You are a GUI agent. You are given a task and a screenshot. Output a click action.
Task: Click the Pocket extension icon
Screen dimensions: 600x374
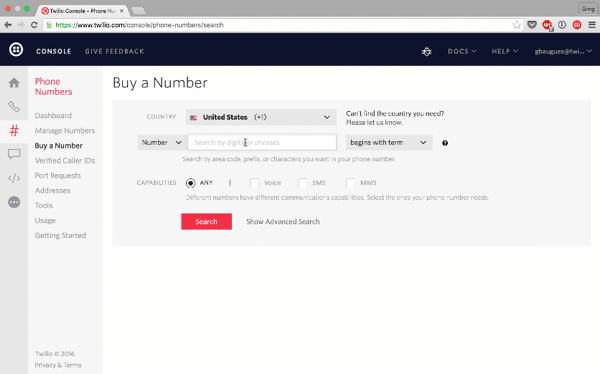tap(532, 25)
